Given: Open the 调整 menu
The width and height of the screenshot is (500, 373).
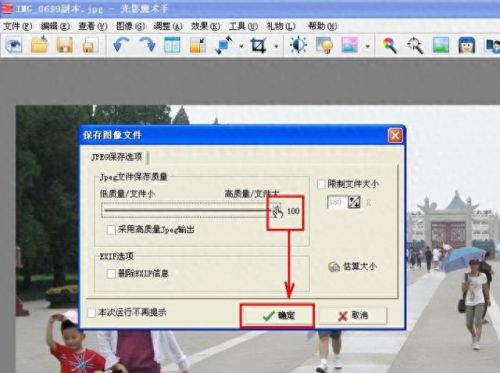Looking at the screenshot, I should (168, 26).
